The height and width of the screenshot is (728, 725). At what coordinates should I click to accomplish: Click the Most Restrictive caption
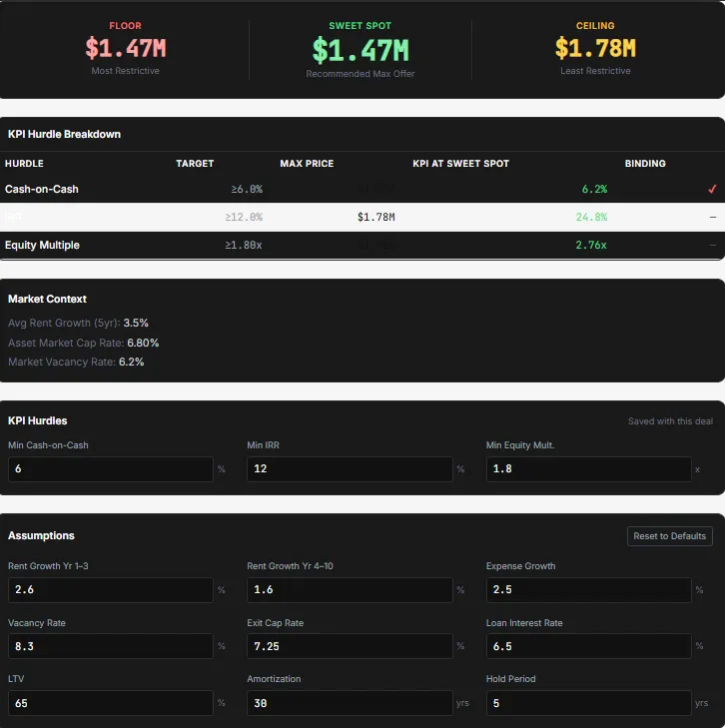pyautogui.click(x=125, y=71)
